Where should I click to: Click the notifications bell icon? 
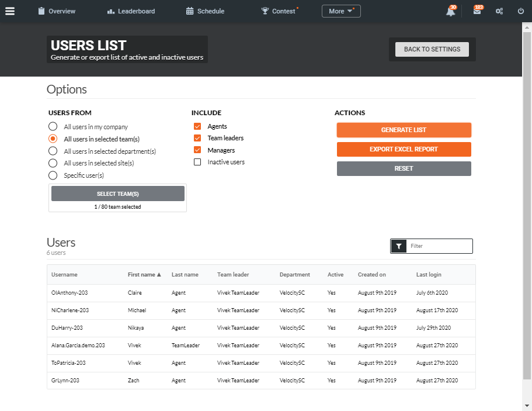coord(451,11)
